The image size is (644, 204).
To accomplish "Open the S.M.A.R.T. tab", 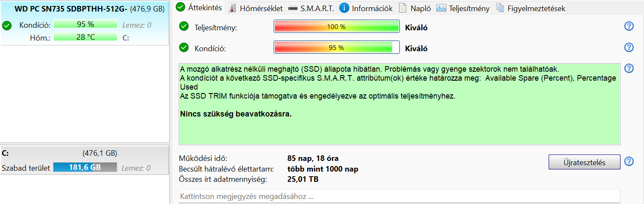I will (311, 8).
